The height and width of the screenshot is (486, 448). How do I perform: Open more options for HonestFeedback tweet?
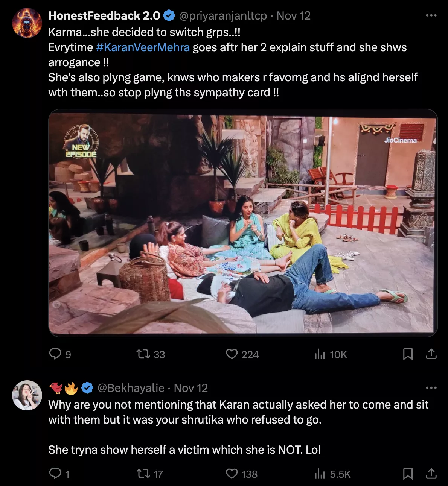(x=431, y=15)
